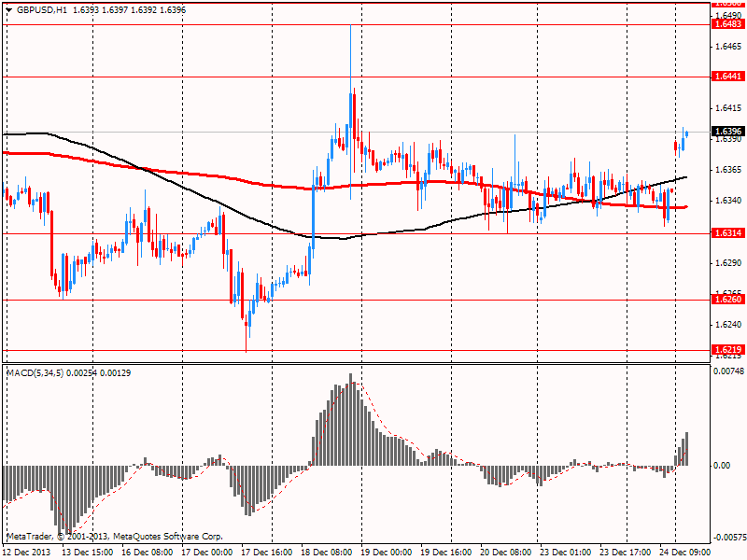This screenshot has height=560, width=747.
Task: Click the 19 Dec 16:00 time label
Action: [x=446, y=552]
